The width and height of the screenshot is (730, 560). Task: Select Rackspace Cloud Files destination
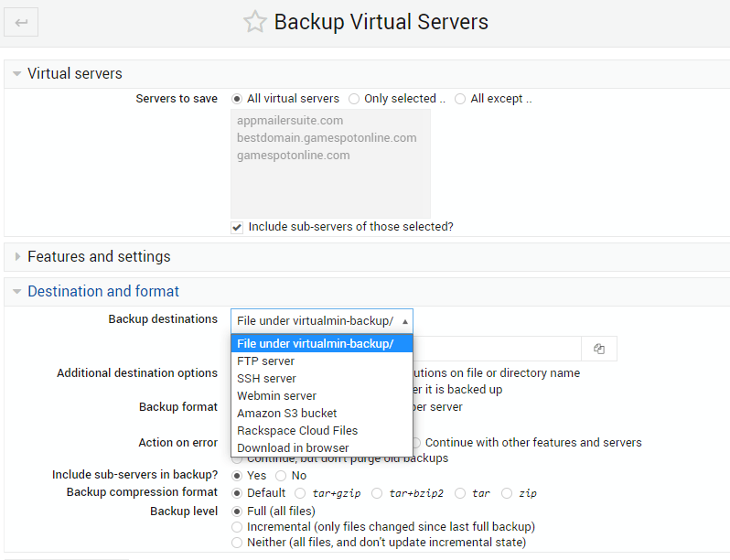point(297,431)
